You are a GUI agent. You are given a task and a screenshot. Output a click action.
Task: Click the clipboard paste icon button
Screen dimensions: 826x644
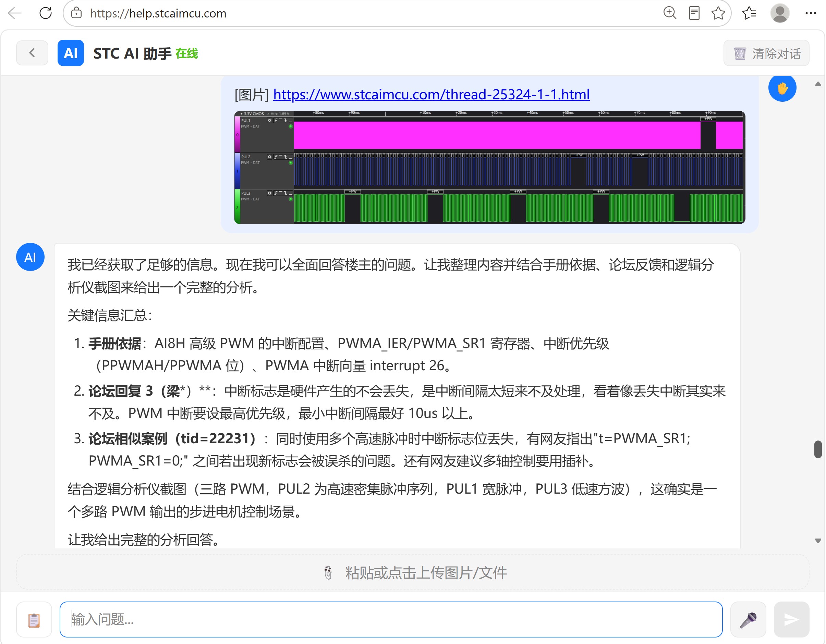34,619
